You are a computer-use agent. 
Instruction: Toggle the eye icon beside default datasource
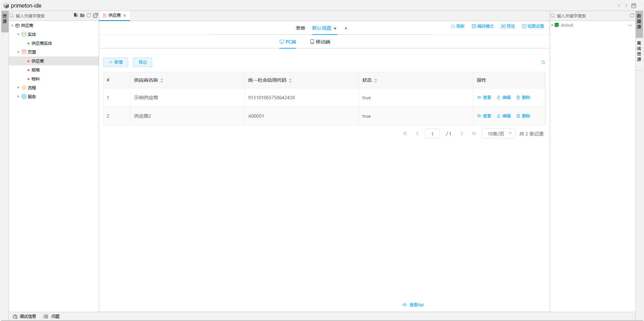click(630, 25)
